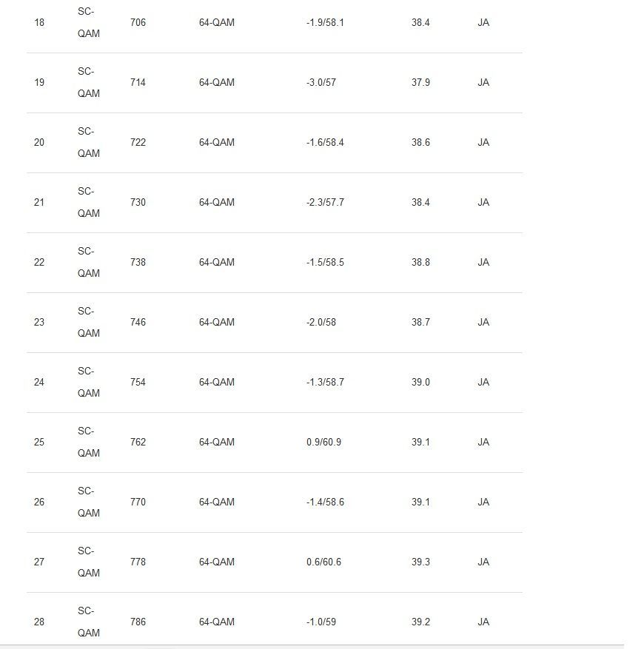Click channel number 18 in the table
The image size is (644, 649).
pyautogui.click(x=39, y=23)
